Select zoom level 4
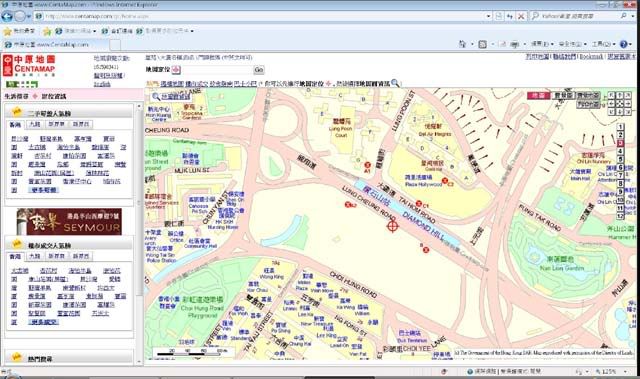This screenshot has width=640, height=379. 620,151
